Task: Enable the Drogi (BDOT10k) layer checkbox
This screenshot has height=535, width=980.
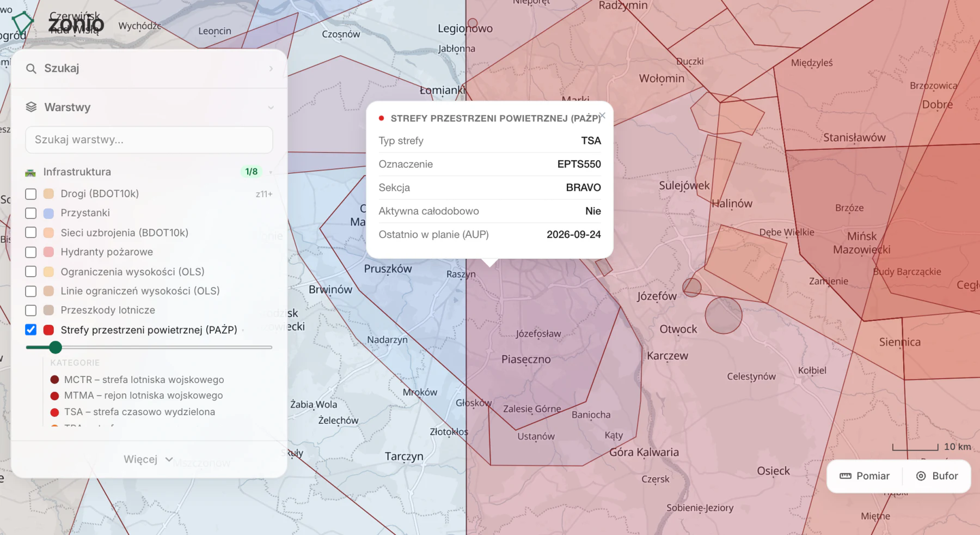Action: [x=31, y=194]
